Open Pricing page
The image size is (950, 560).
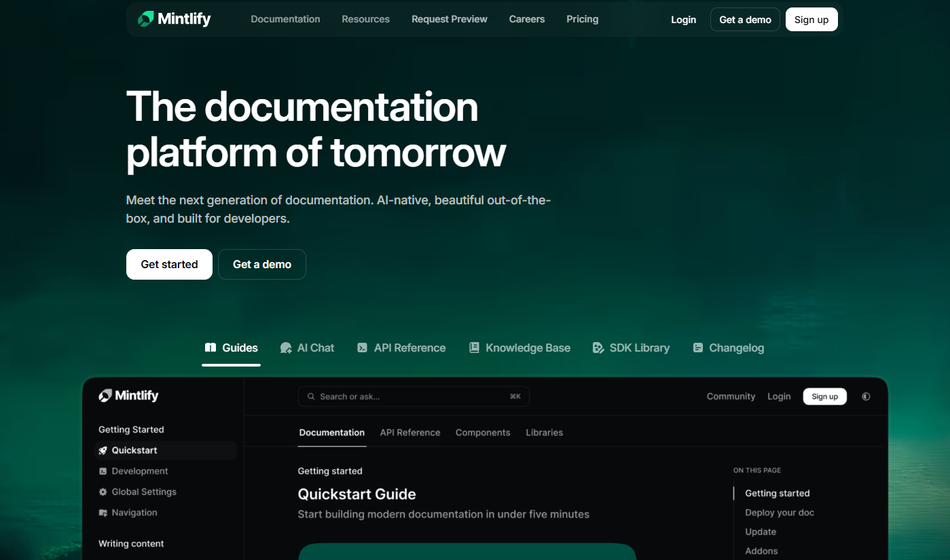pos(583,19)
